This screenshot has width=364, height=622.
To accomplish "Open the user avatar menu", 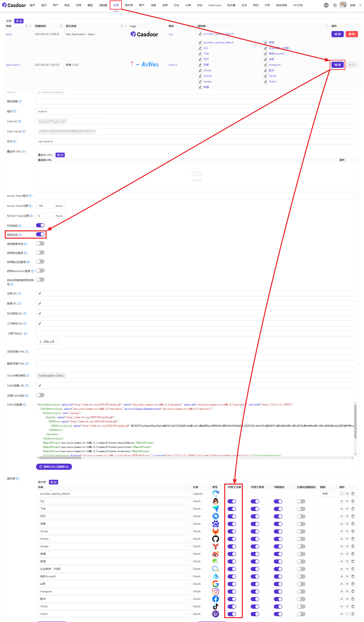I will (343, 5).
